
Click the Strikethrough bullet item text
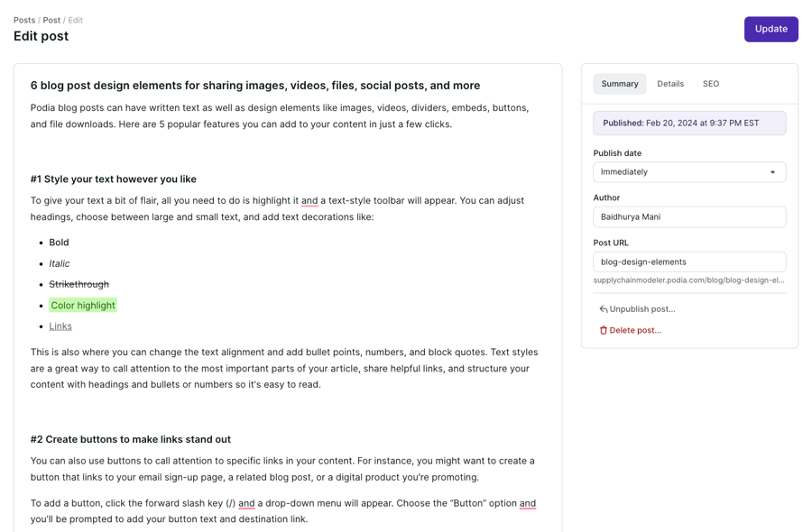(78, 284)
